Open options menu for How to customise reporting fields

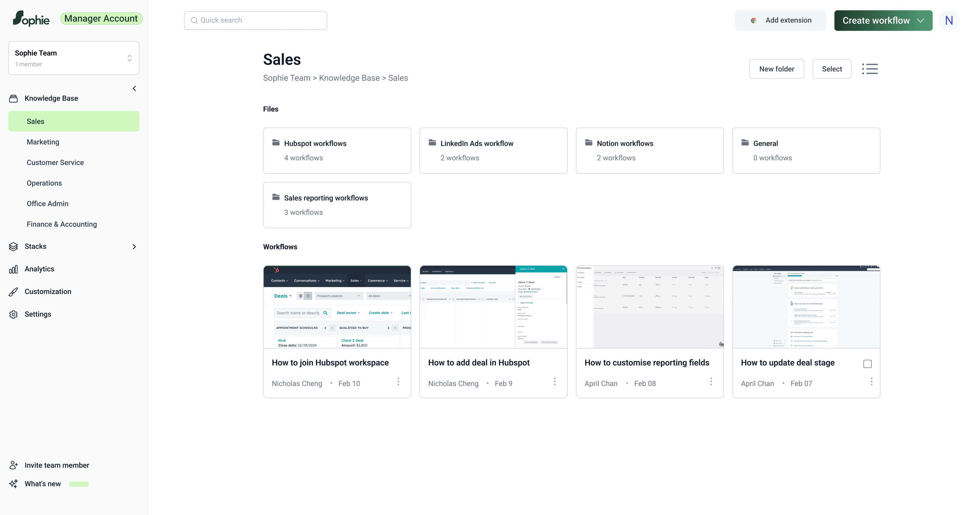[x=711, y=381]
